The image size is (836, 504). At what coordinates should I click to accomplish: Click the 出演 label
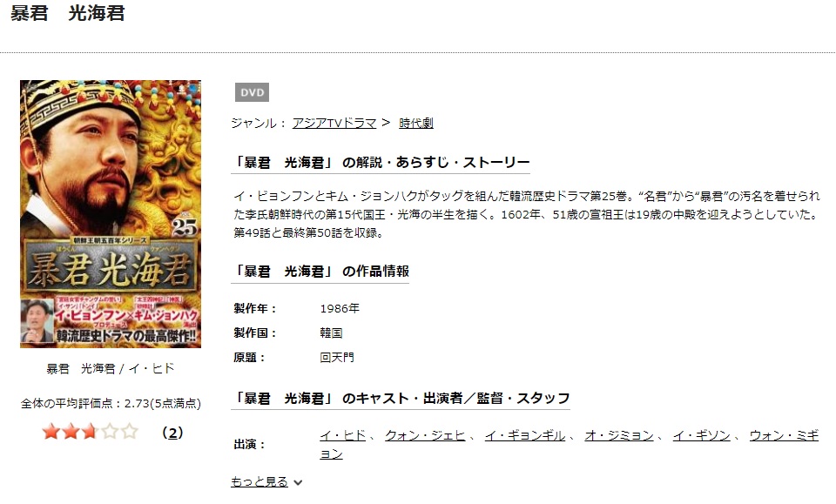[249, 444]
